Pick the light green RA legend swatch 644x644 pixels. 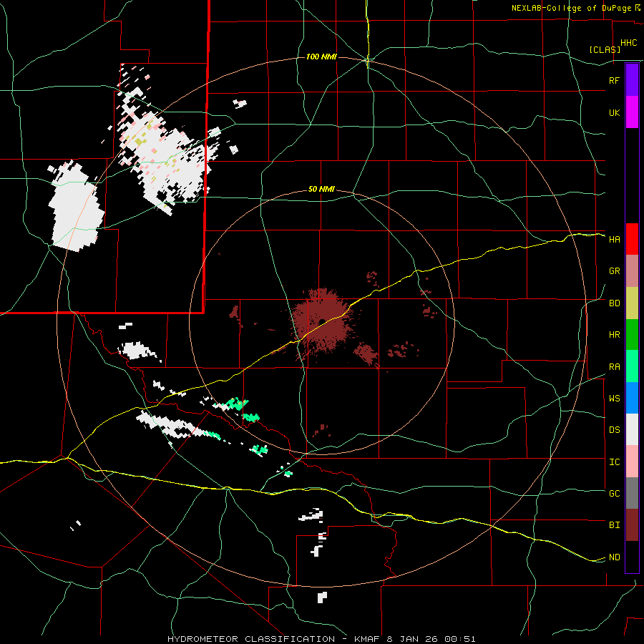tap(632, 366)
